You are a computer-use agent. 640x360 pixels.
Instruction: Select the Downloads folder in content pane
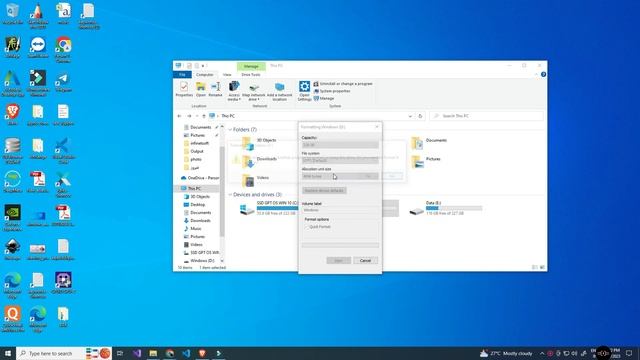[x=260, y=162]
